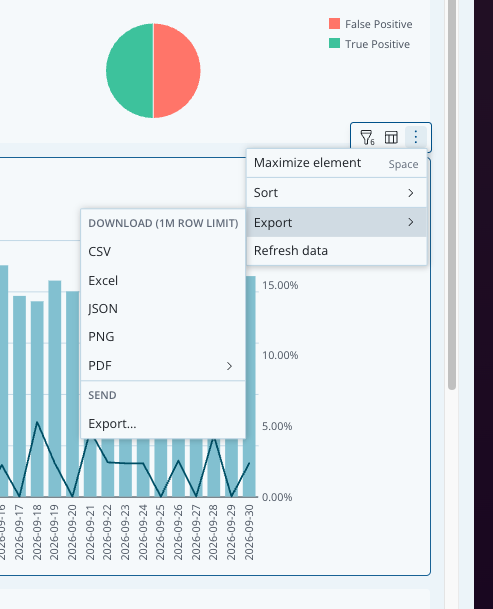Click the False Positive red legend swatch
Viewport: 493px width, 609px height.
pyautogui.click(x=334, y=24)
